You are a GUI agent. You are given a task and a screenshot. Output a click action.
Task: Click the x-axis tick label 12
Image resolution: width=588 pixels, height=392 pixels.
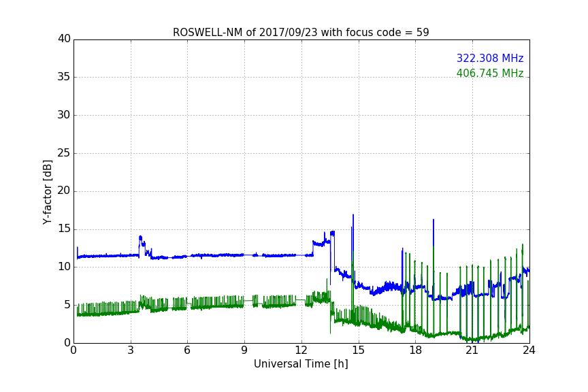[x=301, y=350]
